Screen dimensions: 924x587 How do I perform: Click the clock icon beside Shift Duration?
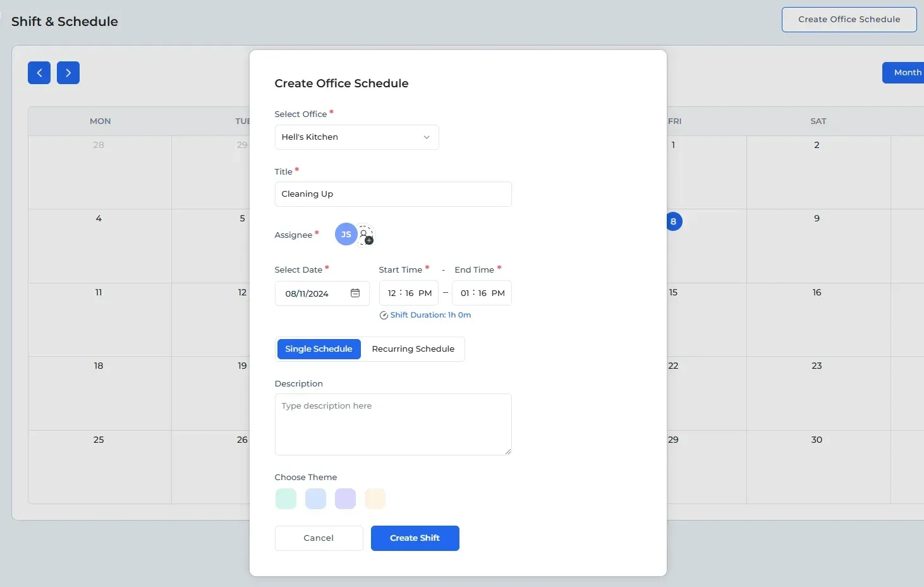click(384, 315)
